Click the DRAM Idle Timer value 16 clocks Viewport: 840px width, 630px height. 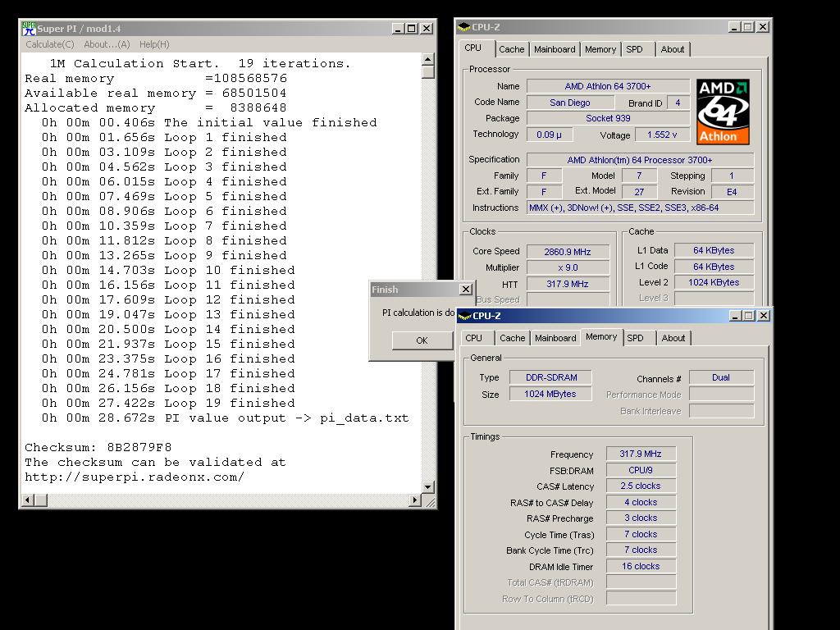click(x=641, y=566)
